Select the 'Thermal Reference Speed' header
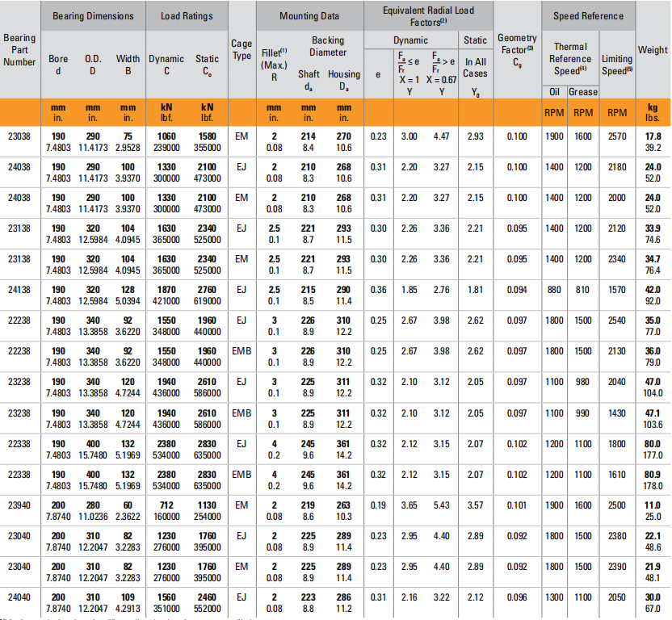Viewport: 672px width, 620px height. point(570,59)
